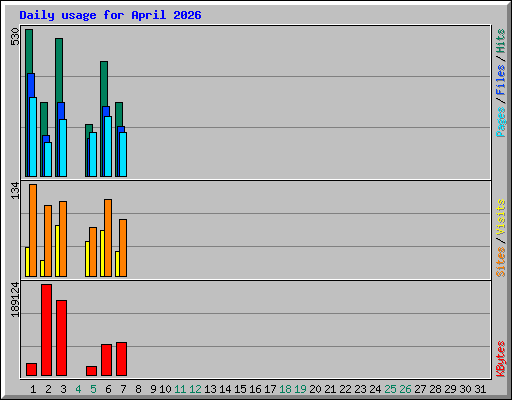This screenshot has height=400, width=512.
Task: Select the red KBytes bar for day 6
Action: (x=106, y=360)
